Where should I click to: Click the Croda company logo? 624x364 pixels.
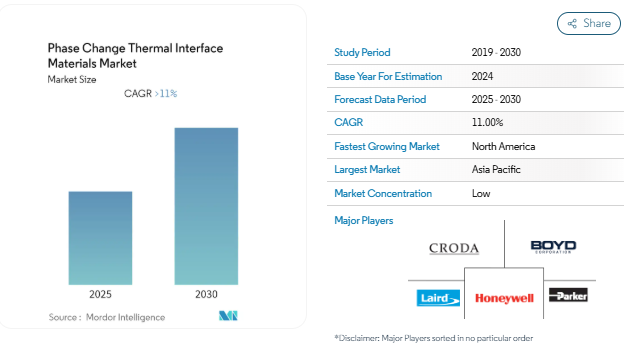(x=454, y=248)
